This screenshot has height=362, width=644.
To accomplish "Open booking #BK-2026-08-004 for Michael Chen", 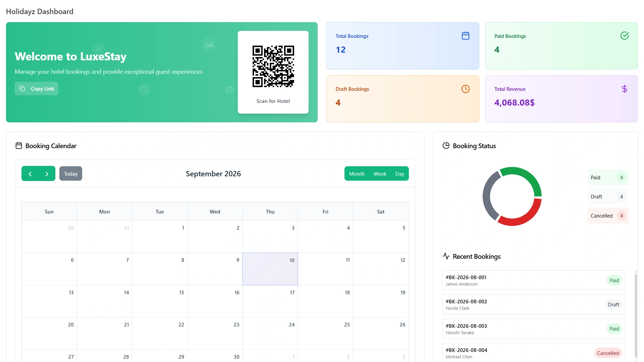I will 534,353.
